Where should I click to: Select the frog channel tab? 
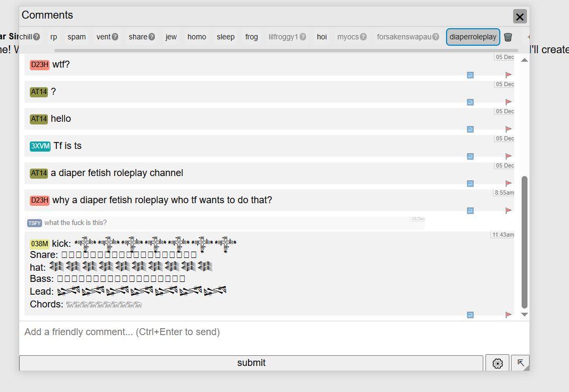(251, 37)
